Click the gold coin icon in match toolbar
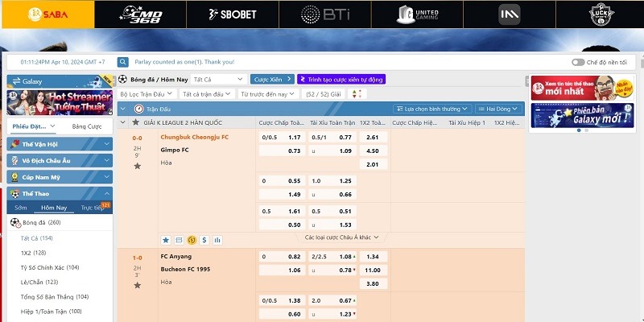Image resolution: width=644 pixels, height=322 pixels. pos(192,239)
